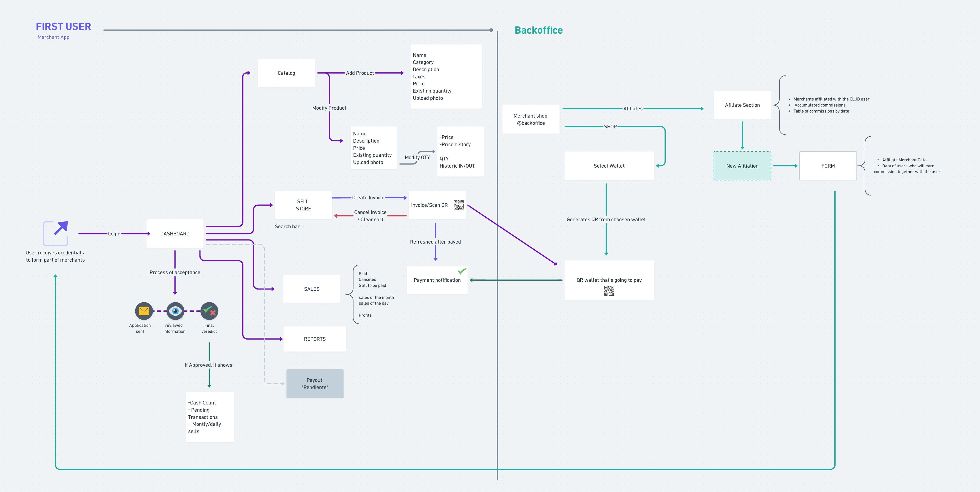Select the QR wallet that's going to pay box

coord(609,280)
